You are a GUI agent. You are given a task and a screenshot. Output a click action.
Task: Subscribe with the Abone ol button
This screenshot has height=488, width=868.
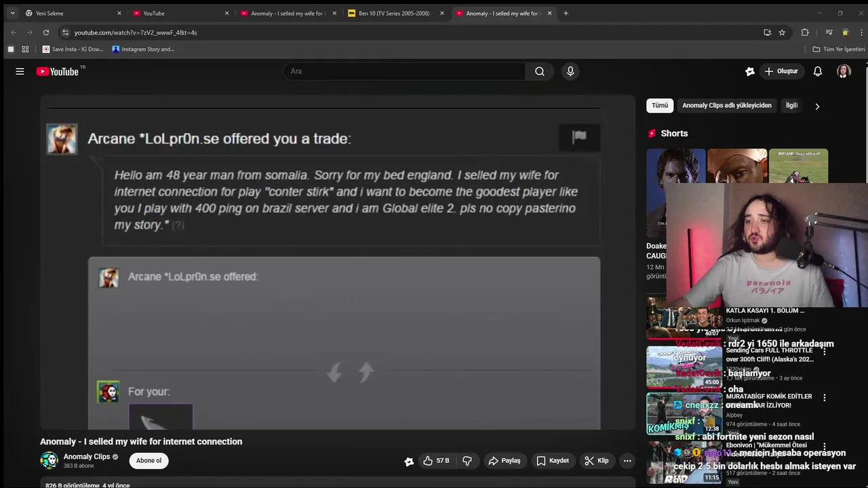click(149, 460)
